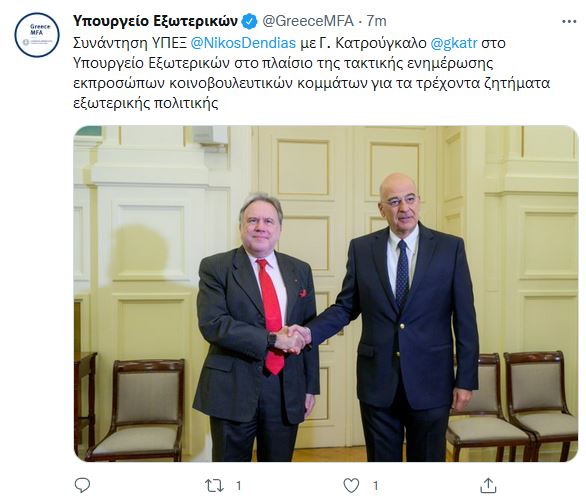586x498 pixels.
Task: Open the @NikosDendias mention link
Action: pos(243,43)
